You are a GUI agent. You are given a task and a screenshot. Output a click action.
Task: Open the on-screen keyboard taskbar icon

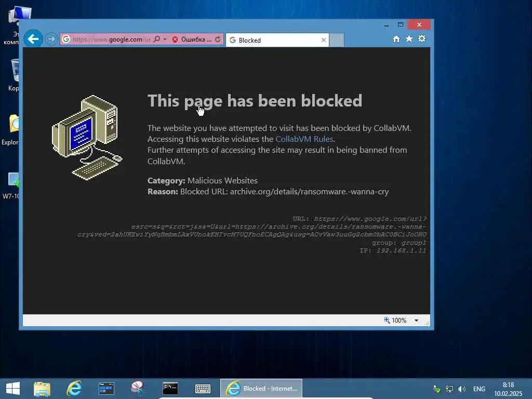coord(203,389)
